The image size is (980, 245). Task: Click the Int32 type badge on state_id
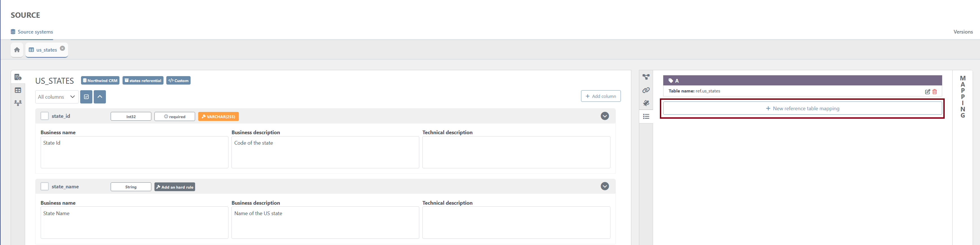click(131, 117)
